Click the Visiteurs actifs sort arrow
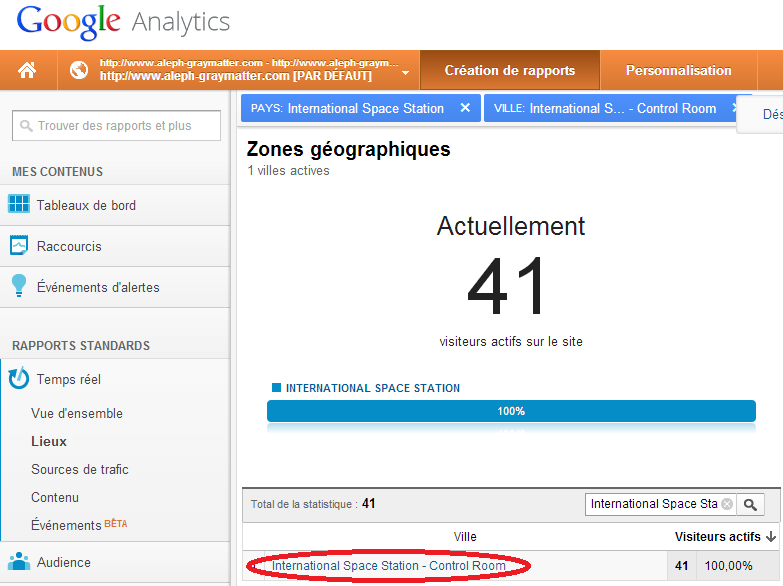The image size is (783, 586). [771, 537]
